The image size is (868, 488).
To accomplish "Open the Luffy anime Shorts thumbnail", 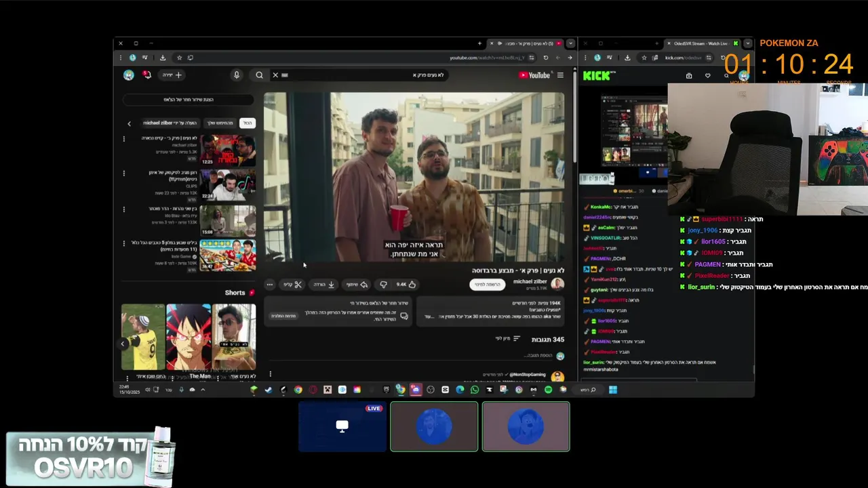I will (x=189, y=337).
